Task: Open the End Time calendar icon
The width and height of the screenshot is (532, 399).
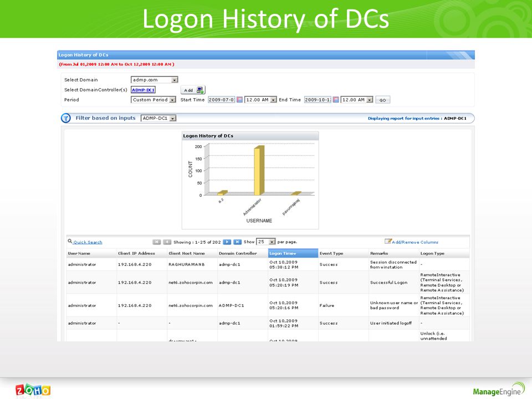Action: pos(336,100)
